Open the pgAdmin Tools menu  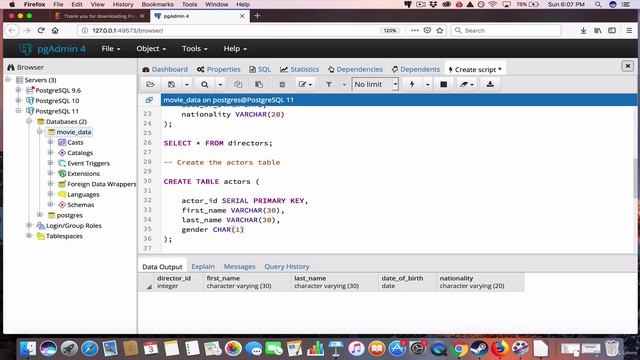[x=195, y=49]
